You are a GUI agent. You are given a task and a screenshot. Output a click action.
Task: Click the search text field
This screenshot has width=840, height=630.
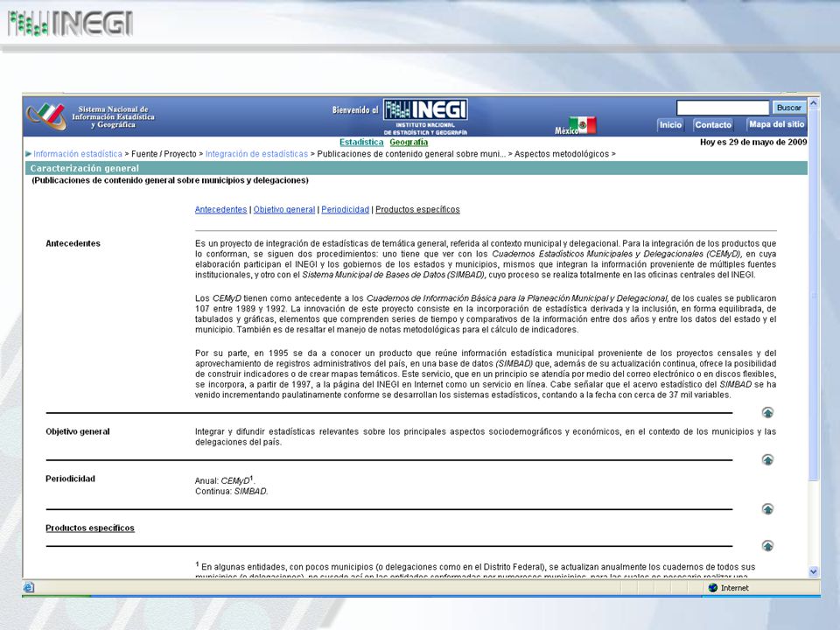pos(722,108)
